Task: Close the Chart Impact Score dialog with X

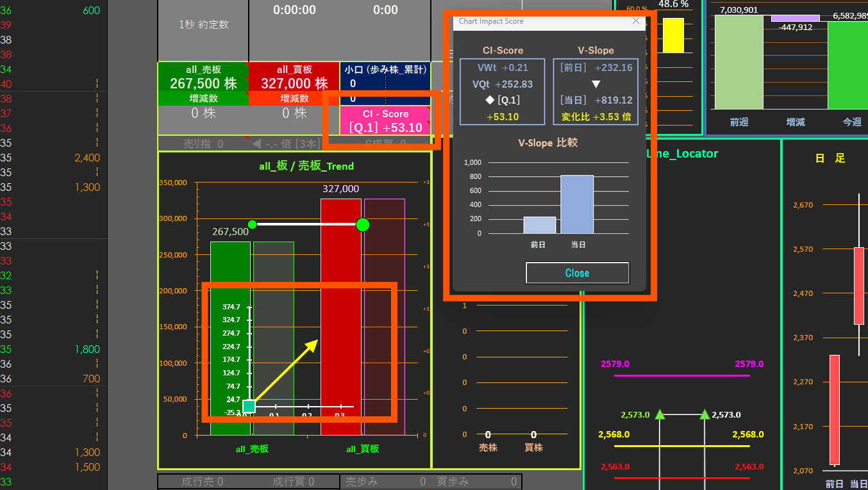Action: click(636, 21)
